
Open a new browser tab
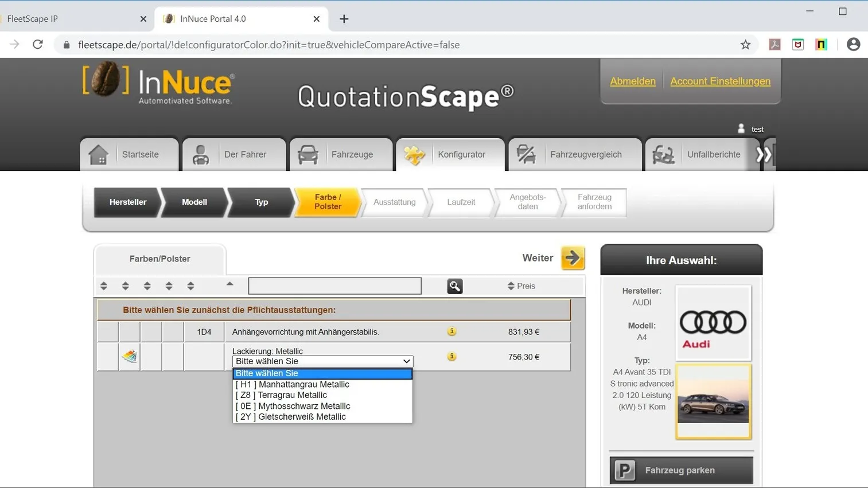pos(344,19)
